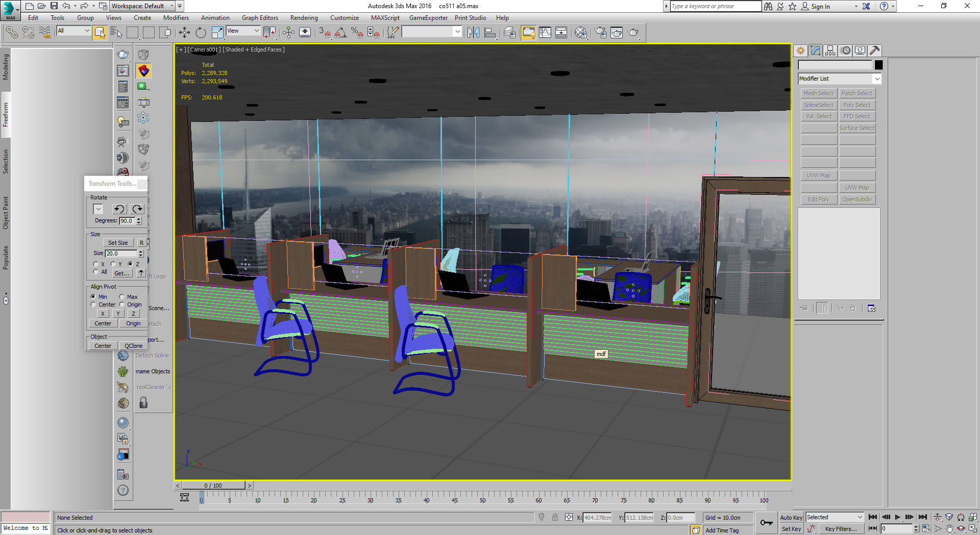
Task: Click the Key Filters button
Action: click(x=841, y=529)
